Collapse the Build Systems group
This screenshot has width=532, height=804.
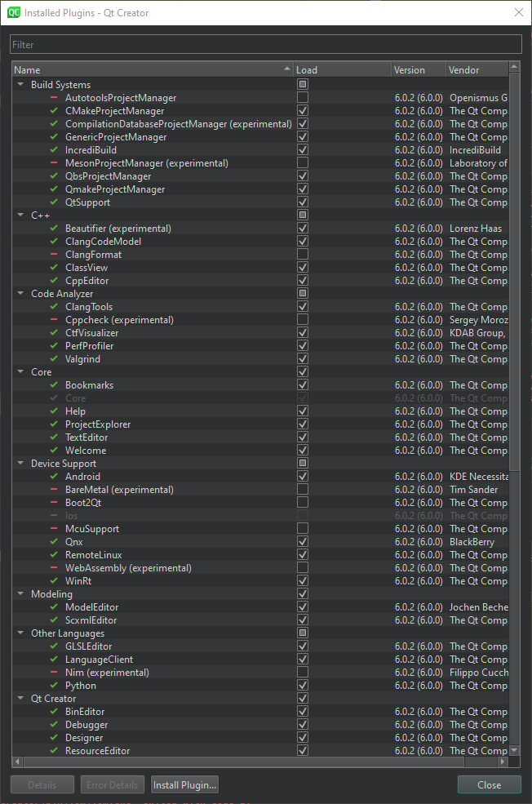pyautogui.click(x=20, y=85)
